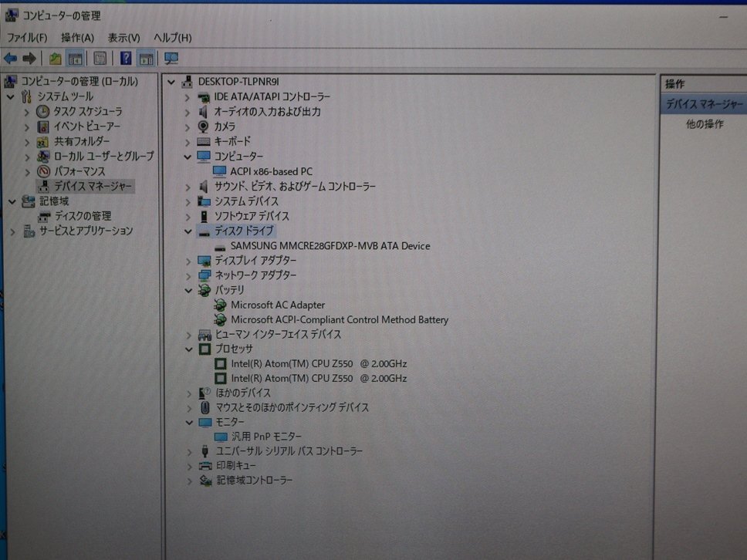Click the scan for hardware changes icon
Viewport: 747px width, 560px height.
tap(171, 59)
